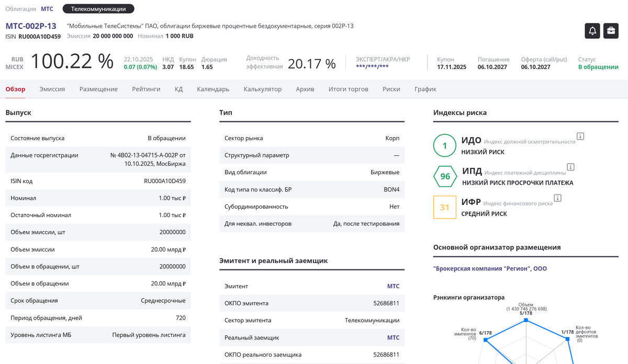The image size is (628, 364).
Task: Open info icon next to ИПД index
Action: click(x=570, y=167)
